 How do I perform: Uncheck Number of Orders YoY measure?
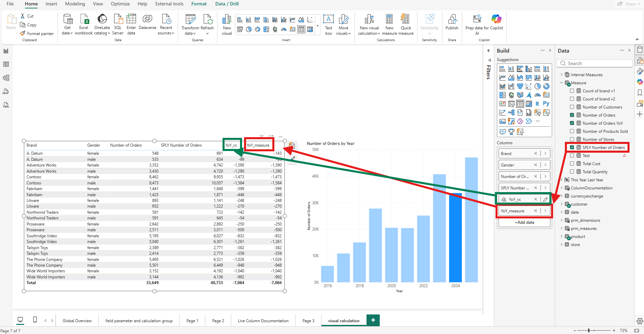click(x=572, y=123)
